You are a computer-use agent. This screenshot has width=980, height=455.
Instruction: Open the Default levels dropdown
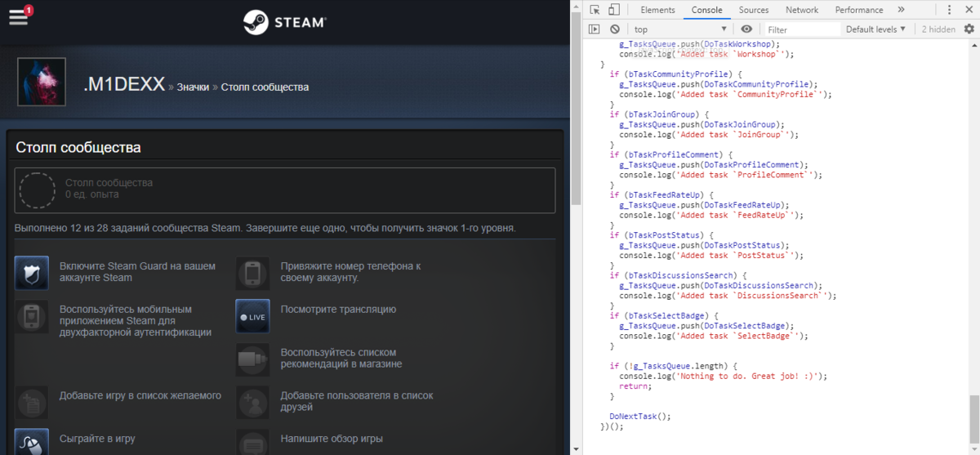tap(875, 29)
